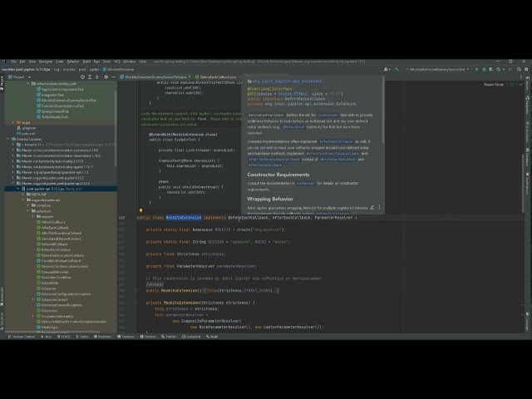The image size is (532, 399).
Task: Select BeforeEachCallback in project tree
Action: coord(56,249)
